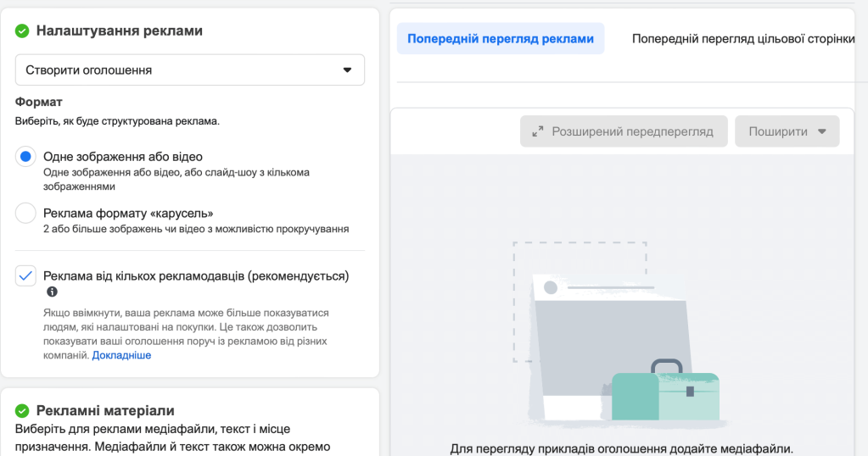Click the "Розширений передперегляд" button
The image size is (868, 456).
pos(624,131)
